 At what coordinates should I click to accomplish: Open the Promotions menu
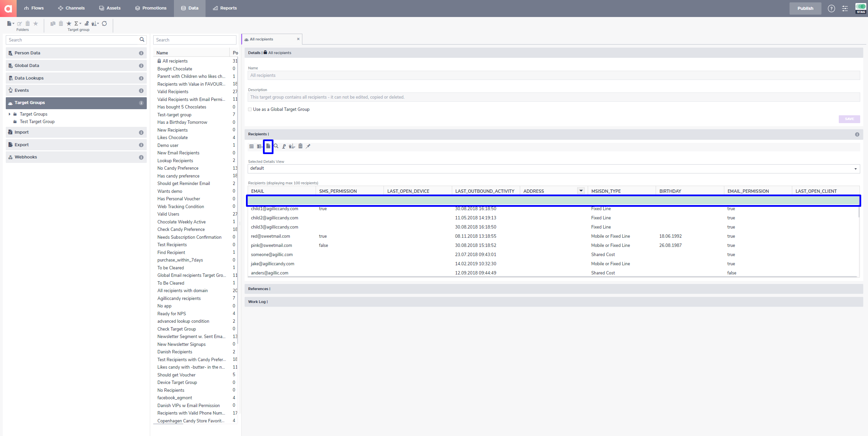click(151, 8)
